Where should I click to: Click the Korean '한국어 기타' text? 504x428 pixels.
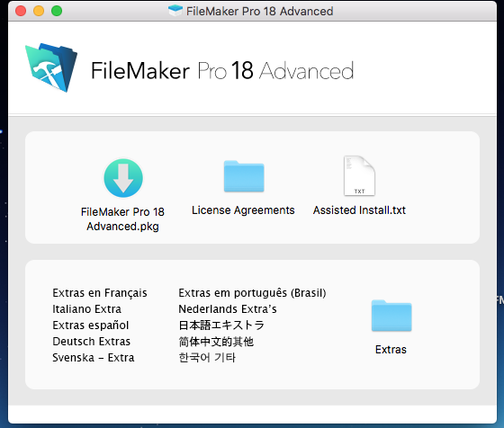[x=207, y=357]
